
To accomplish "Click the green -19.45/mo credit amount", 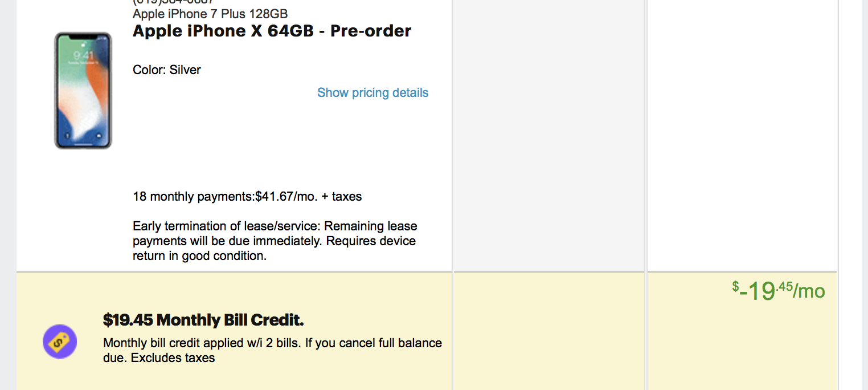I will 778,291.
